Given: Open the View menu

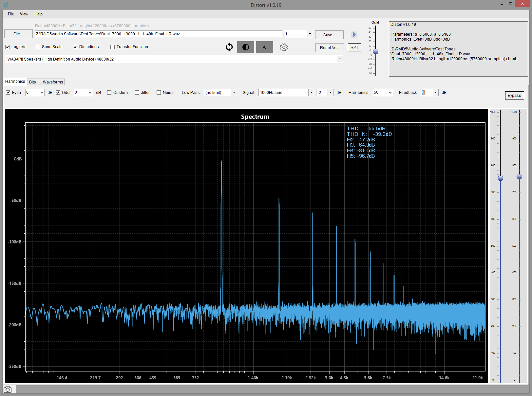Looking at the screenshot, I should coord(24,14).
